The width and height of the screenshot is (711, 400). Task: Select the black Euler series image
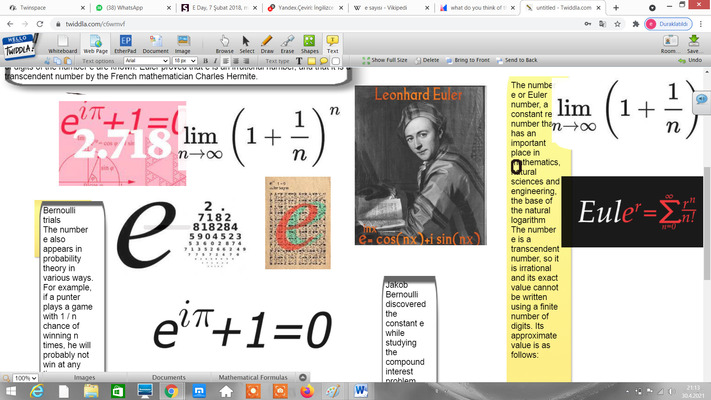coord(632,212)
